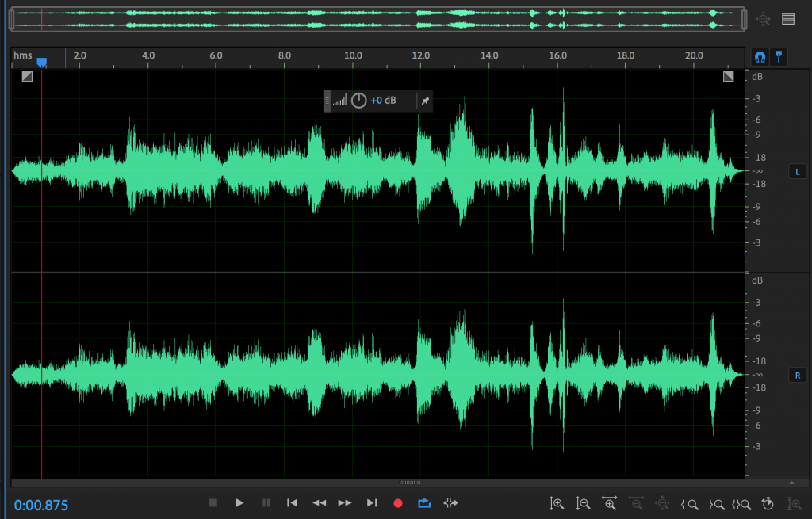Move playhead to previous marker
The width and height of the screenshot is (812, 519).
pos(292,503)
